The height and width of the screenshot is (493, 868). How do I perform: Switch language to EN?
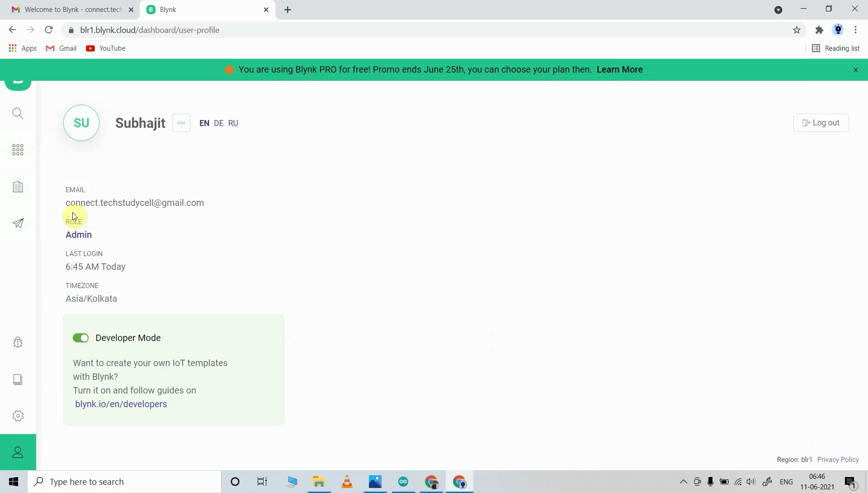(204, 123)
